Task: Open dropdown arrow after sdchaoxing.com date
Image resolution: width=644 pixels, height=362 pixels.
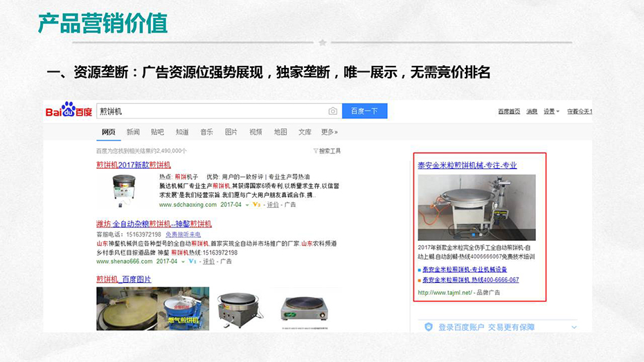Action: (x=247, y=205)
